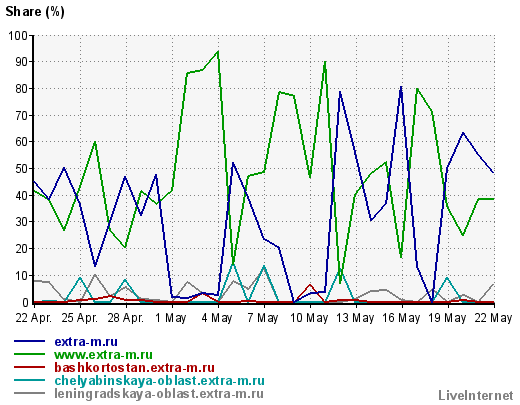This screenshot has width=520, height=405.
Task: Click the extra-m.ru legend label
Action: tap(86, 342)
